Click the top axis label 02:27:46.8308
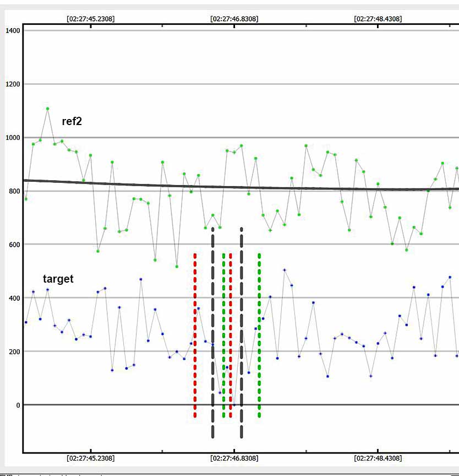This screenshot has height=476, width=459. coord(234,19)
